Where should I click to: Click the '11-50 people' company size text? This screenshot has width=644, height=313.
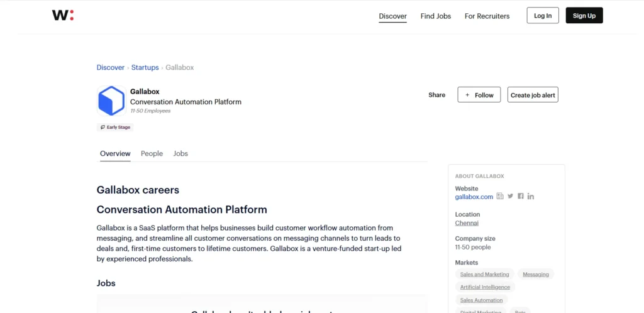tap(473, 247)
